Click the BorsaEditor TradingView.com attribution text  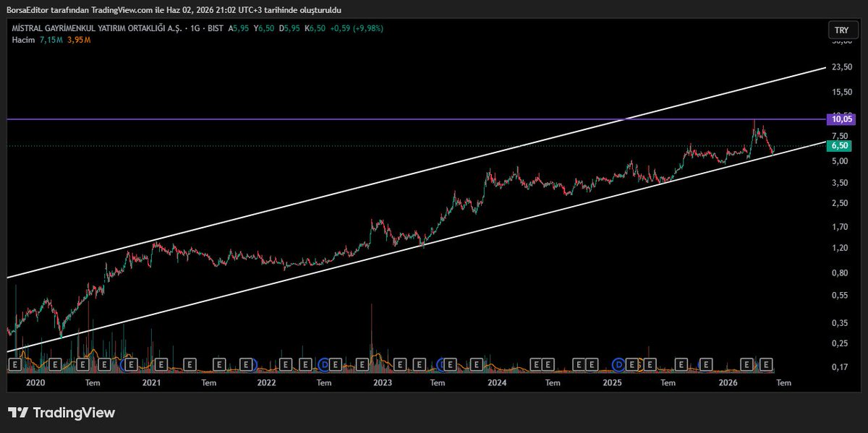pos(174,9)
